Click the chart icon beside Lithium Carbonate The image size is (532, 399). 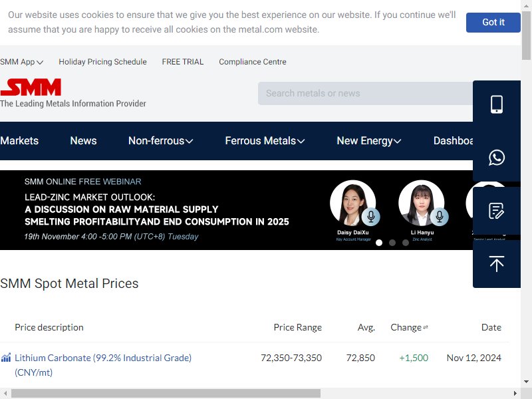pos(6,358)
